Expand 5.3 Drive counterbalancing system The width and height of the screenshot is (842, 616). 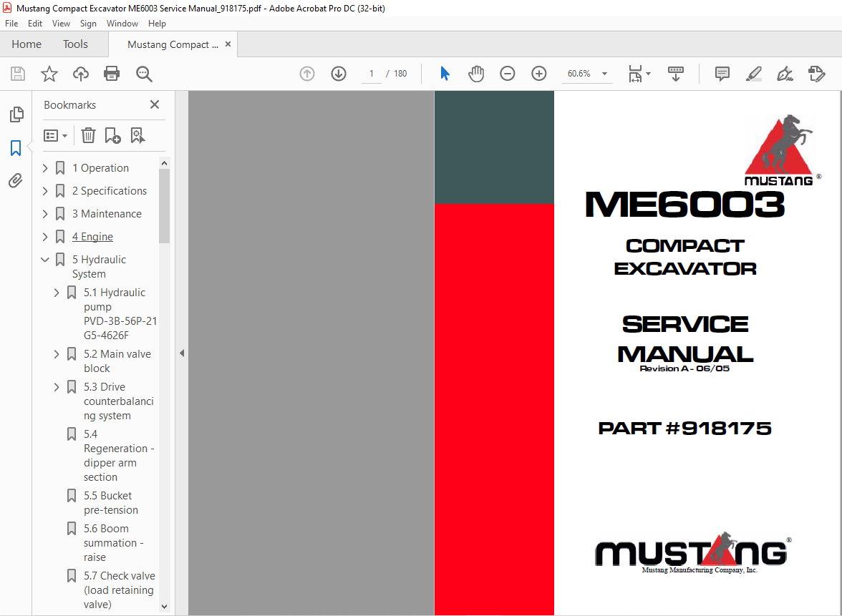[57, 387]
